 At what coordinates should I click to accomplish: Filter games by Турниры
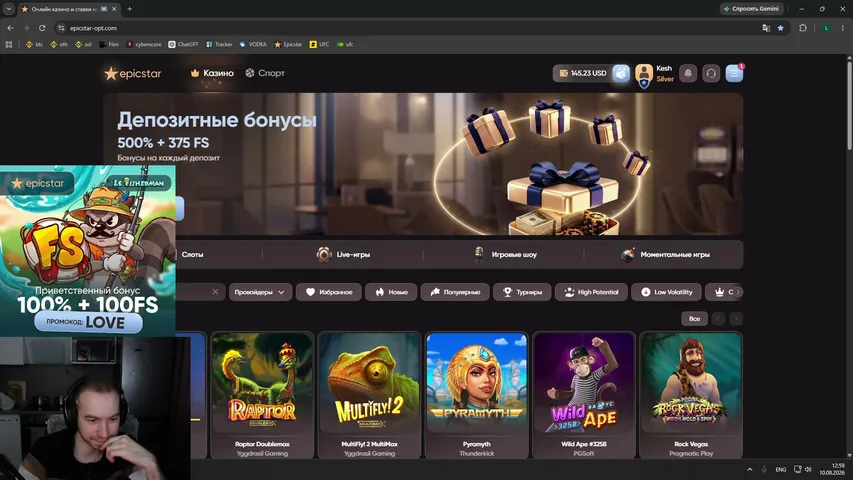(522, 292)
